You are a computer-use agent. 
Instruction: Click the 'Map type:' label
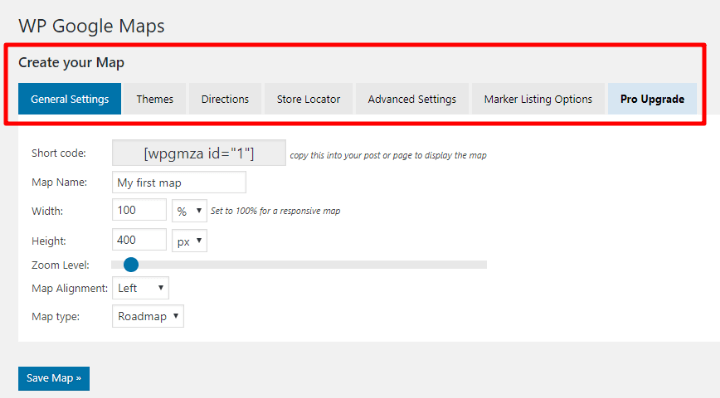click(56, 317)
